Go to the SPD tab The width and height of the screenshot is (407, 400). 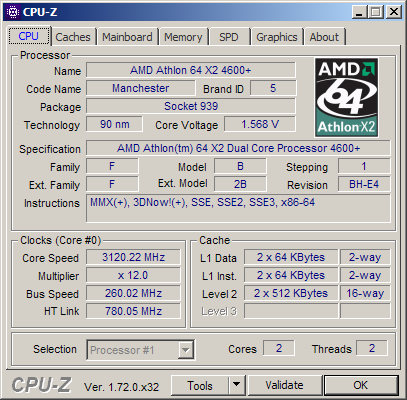(229, 37)
